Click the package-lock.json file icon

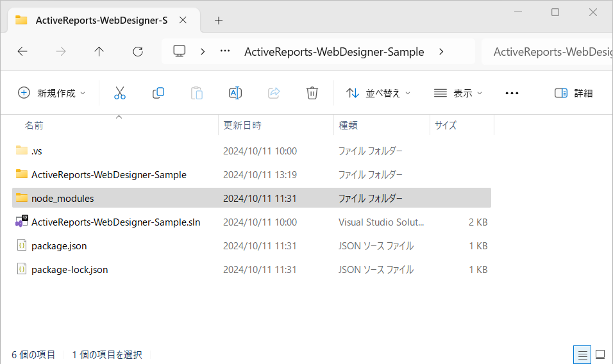coord(22,269)
